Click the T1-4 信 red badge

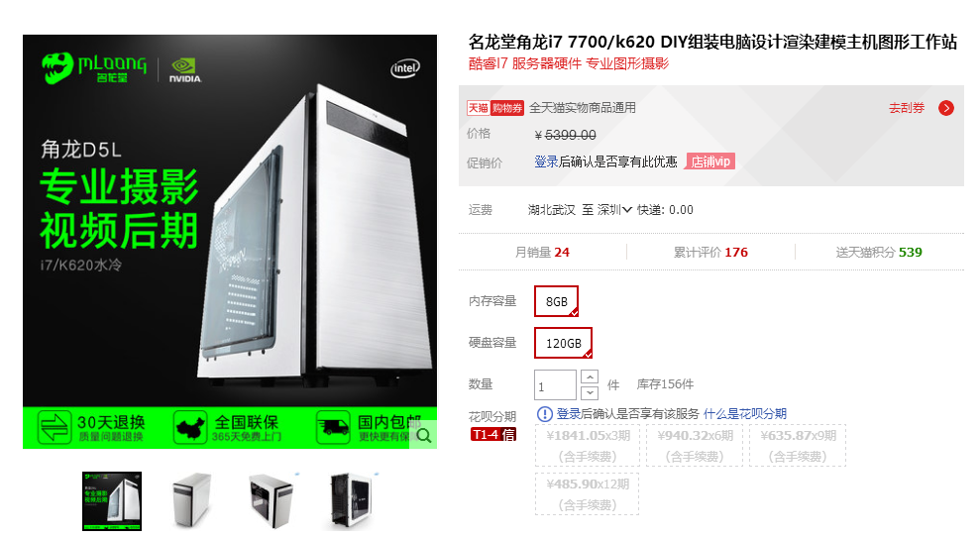(493, 435)
